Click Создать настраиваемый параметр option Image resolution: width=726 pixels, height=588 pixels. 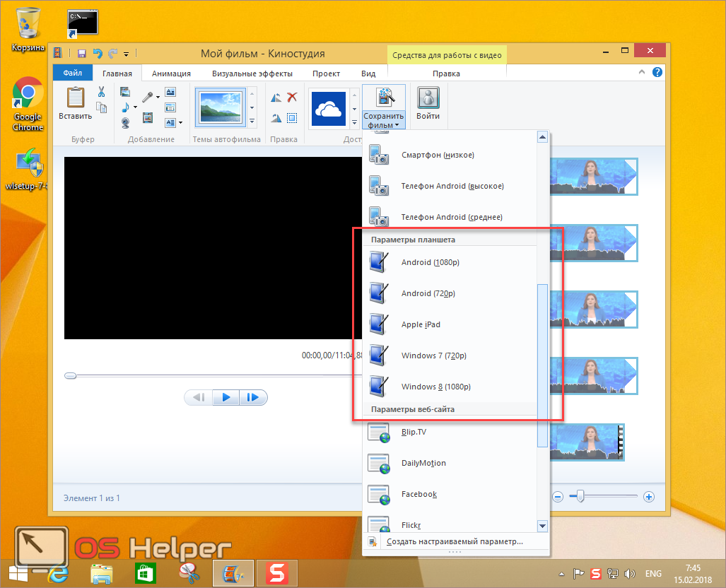pos(454,541)
